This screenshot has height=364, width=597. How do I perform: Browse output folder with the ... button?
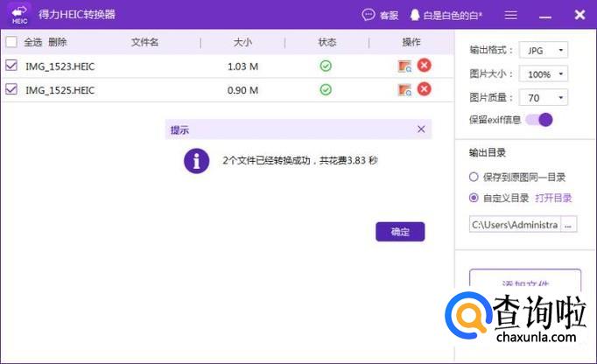tap(568, 225)
